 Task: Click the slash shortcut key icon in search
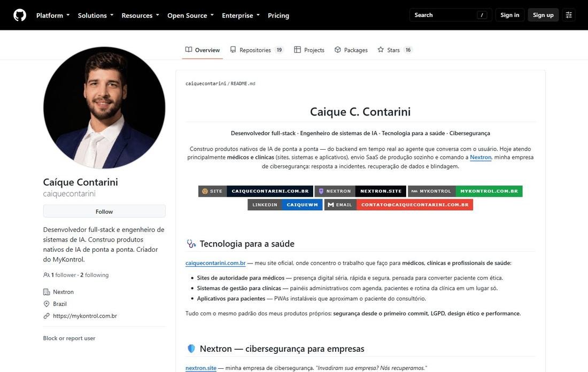coord(482,15)
